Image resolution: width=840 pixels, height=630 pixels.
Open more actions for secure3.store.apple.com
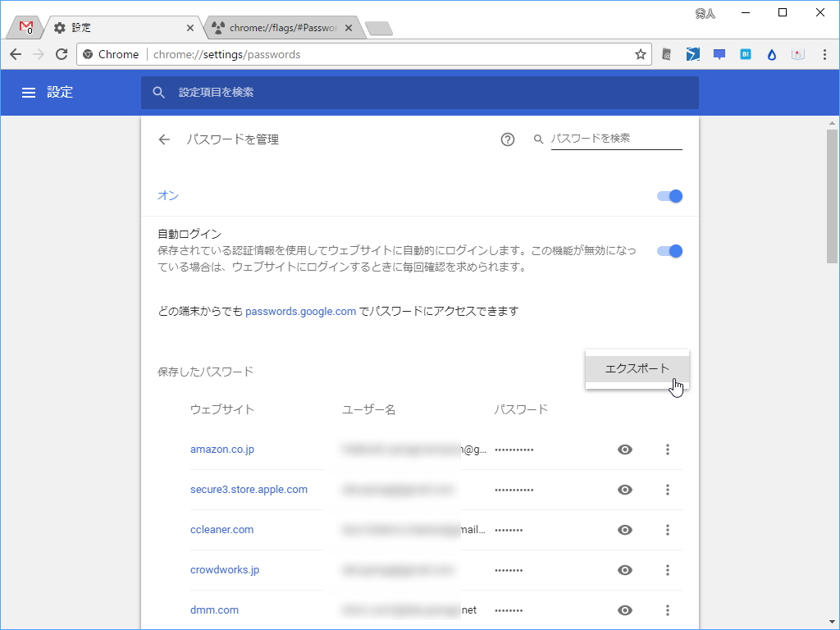(x=668, y=490)
